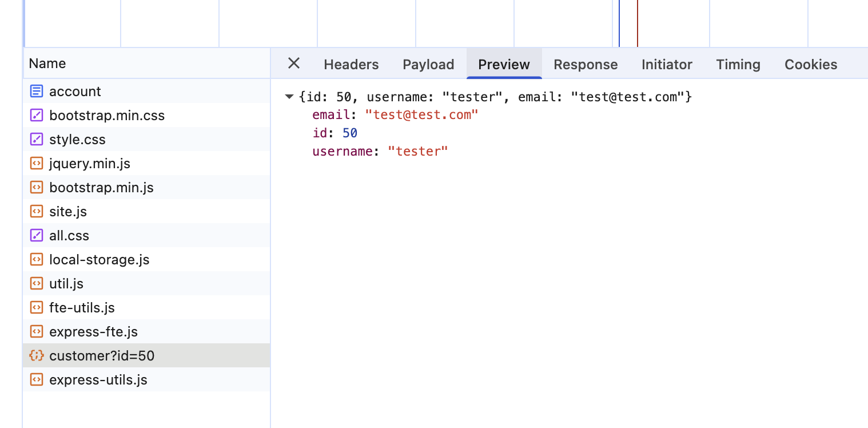868x428 pixels.
Task: View the Cookies tab
Action: (x=811, y=64)
